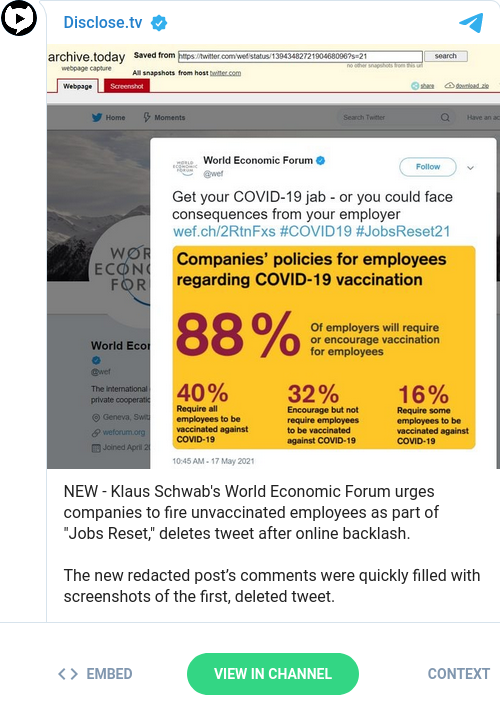Click the embed code brackets icon
This screenshot has width=500, height=728.
coord(68,674)
